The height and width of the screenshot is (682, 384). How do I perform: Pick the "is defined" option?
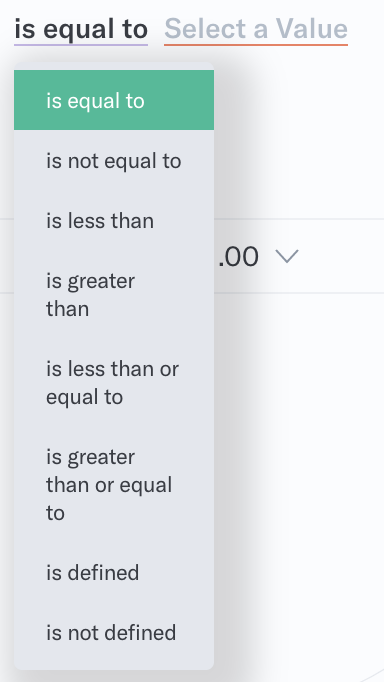point(114,572)
